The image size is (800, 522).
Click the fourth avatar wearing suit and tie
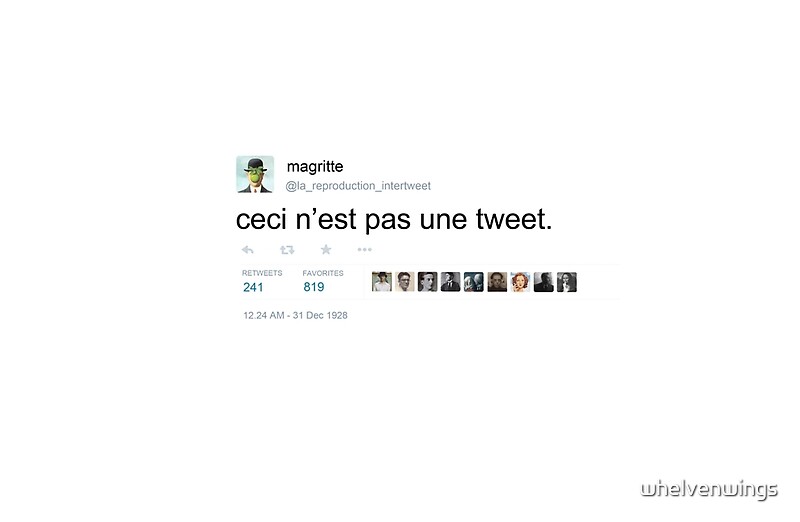point(451,282)
